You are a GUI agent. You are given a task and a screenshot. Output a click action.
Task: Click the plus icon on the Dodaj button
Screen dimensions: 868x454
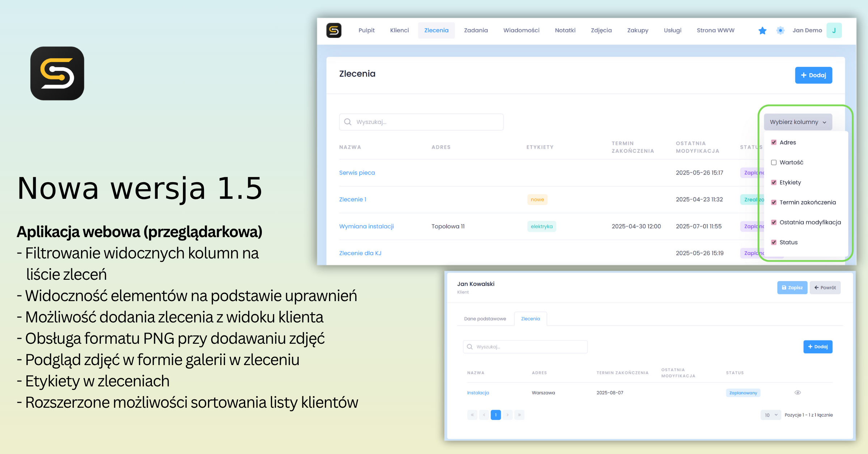[x=804, y=75]
